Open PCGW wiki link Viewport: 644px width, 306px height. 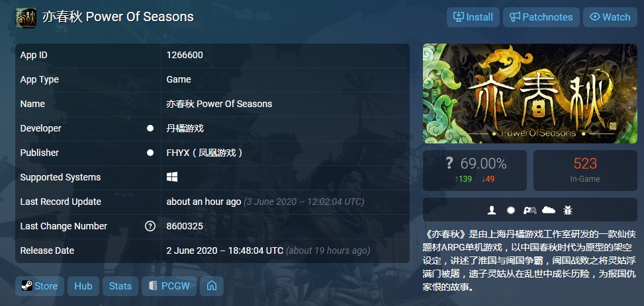[169, 286]
